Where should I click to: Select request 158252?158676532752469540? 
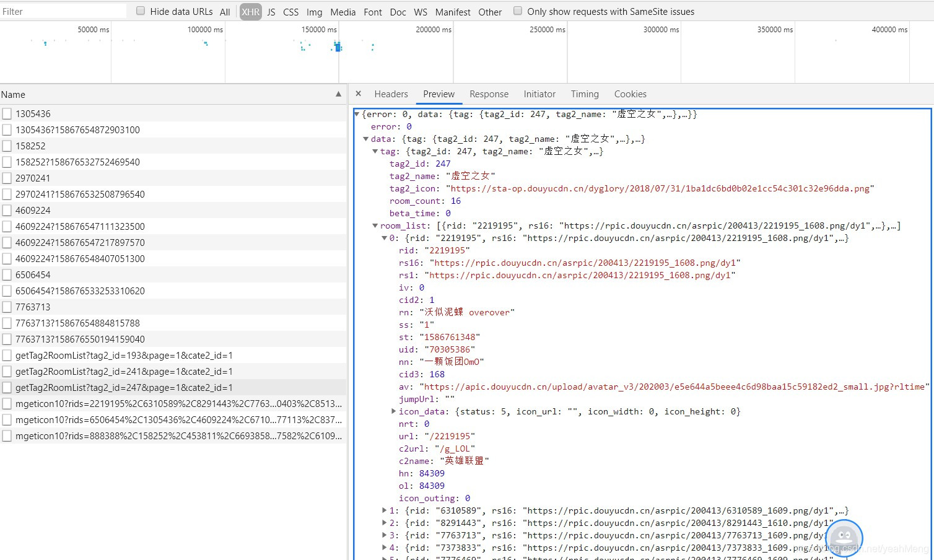coord(173,162)
